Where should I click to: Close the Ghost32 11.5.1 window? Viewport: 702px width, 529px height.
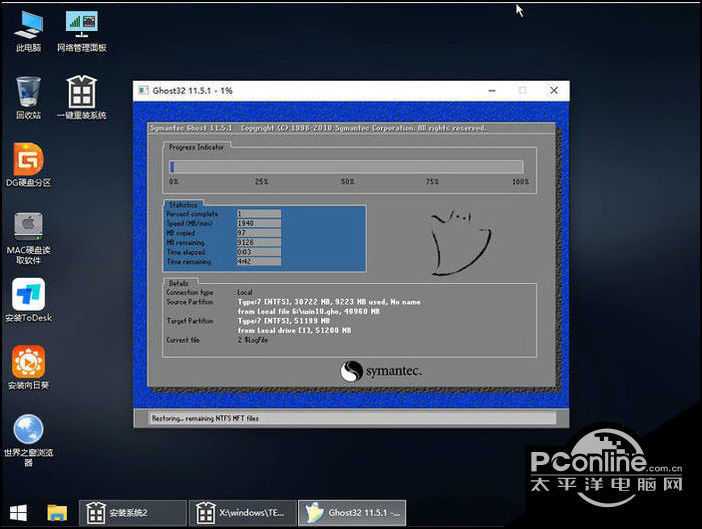(554, 91)
